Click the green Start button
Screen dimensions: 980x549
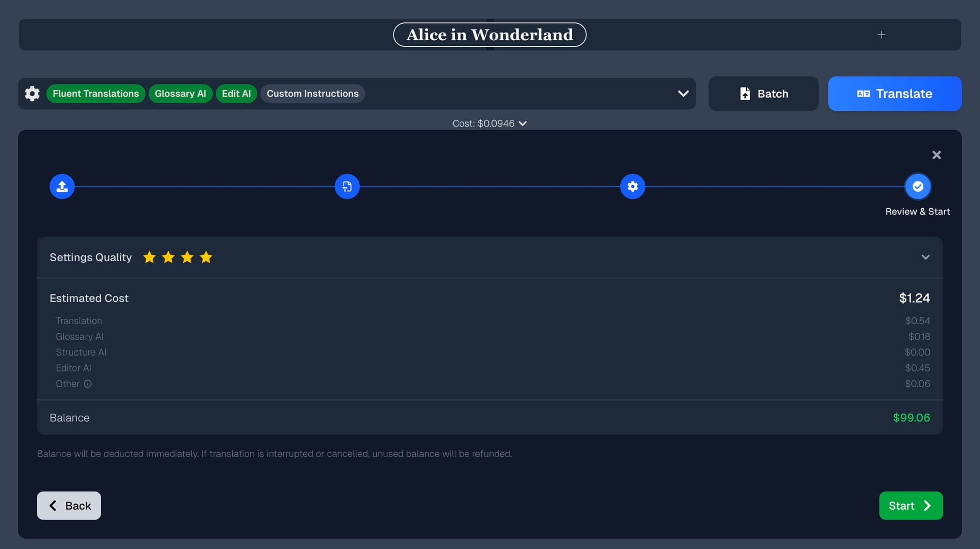[910, 506]
